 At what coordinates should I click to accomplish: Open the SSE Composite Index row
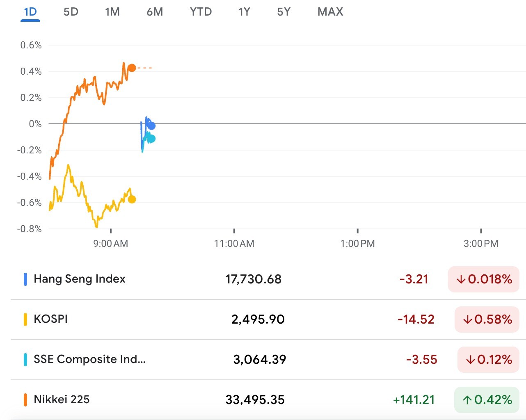(x=268, y=360)
